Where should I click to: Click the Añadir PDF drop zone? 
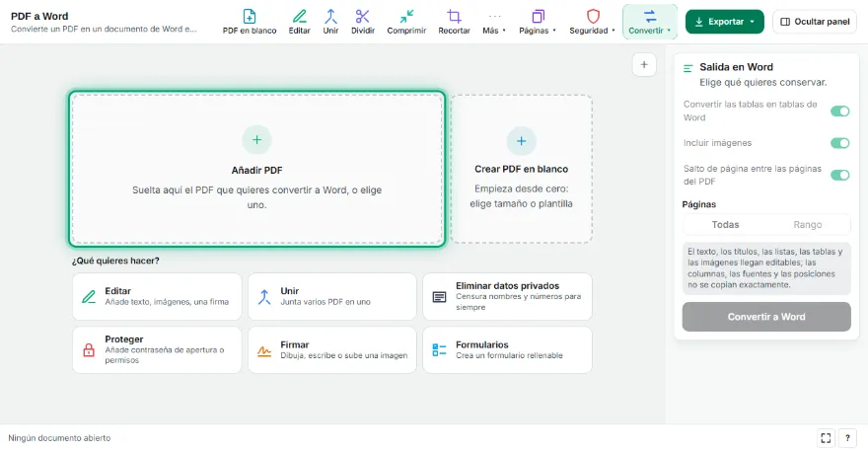[x=256, y=169]
